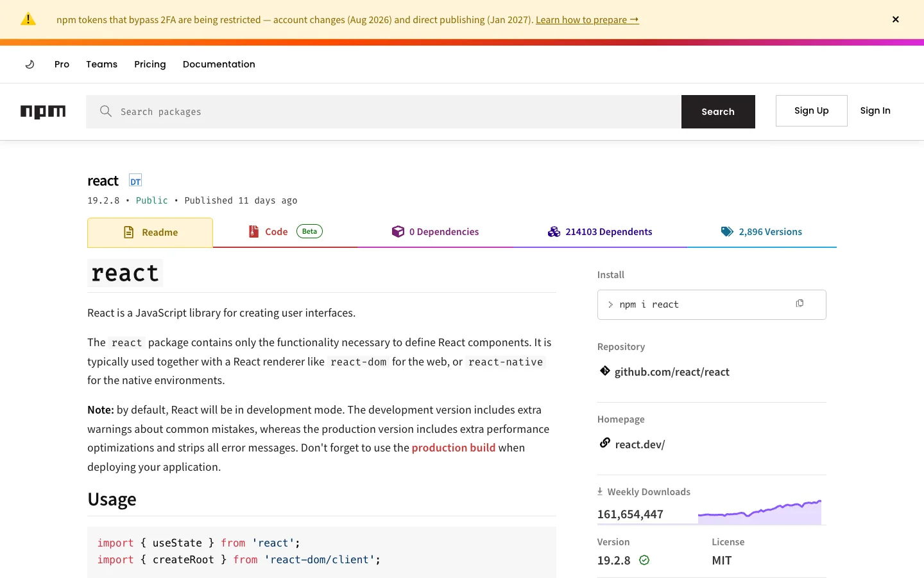Click the 'react-dom' inline code text

pos(358,362)
